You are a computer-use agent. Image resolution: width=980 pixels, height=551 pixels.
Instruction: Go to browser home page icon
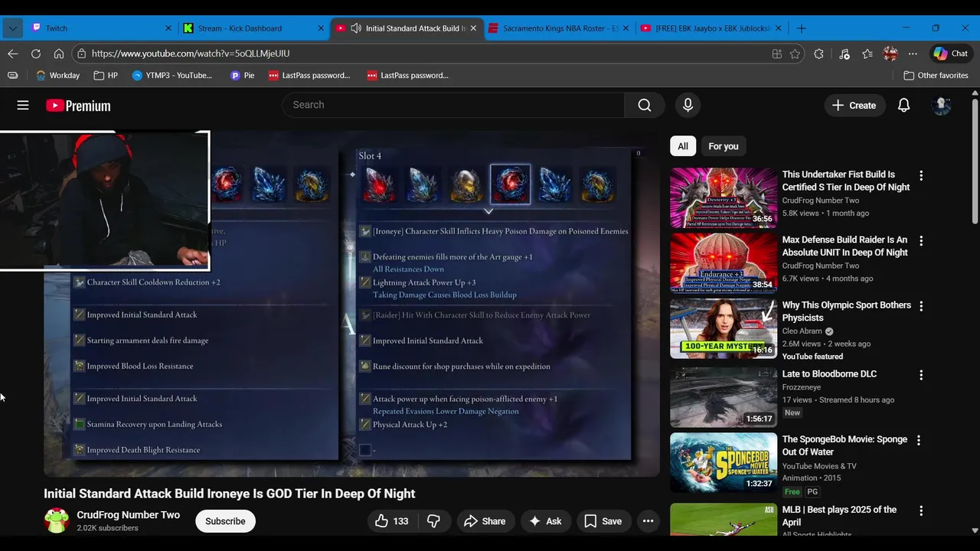click(58, 54)
